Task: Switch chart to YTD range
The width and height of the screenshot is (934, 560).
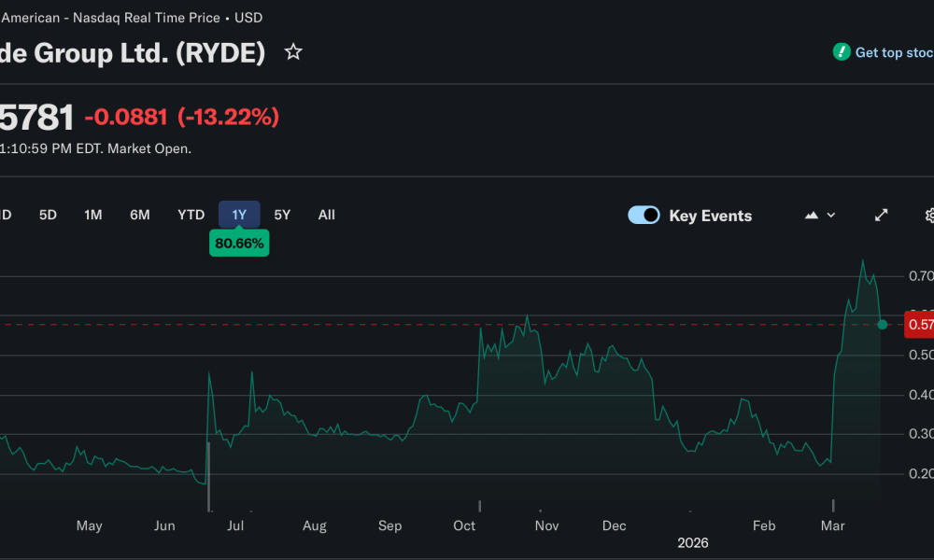Action: pyautogui.click(x=191, y=215)
